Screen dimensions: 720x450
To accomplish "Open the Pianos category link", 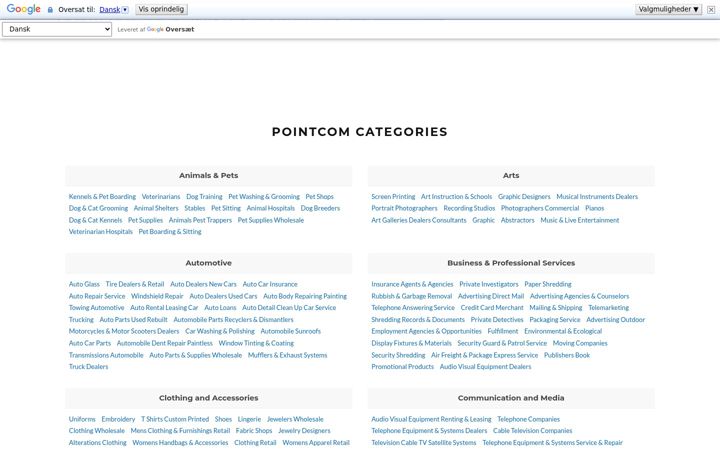I will point(595,208).
